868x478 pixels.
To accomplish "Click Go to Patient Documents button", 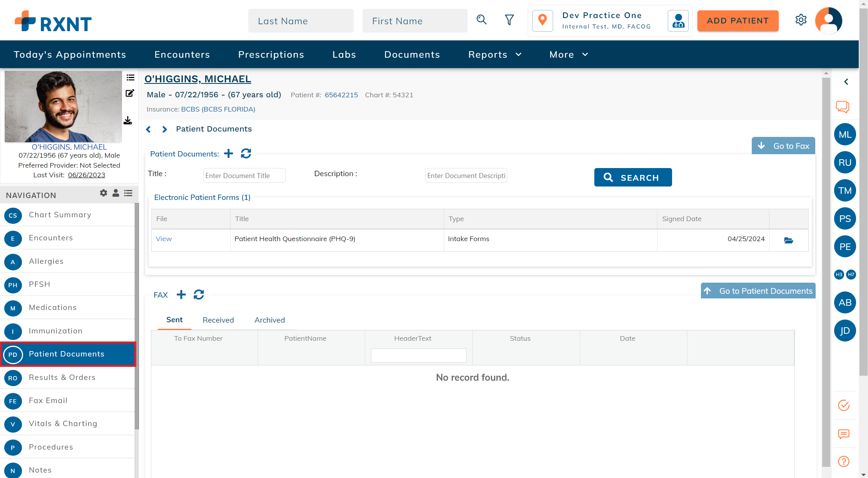I will (758, 291).
